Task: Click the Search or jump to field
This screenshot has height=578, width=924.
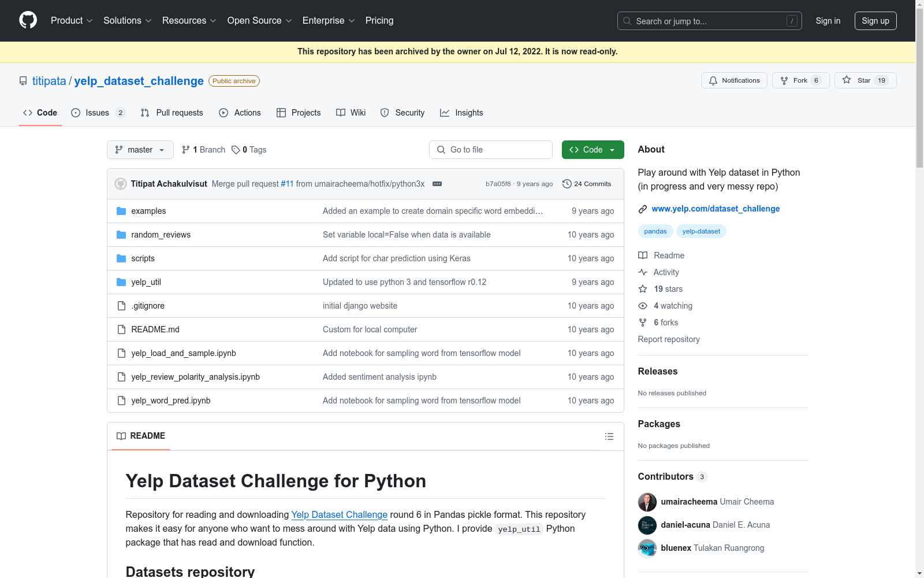Action: click(x=710, y=21)
